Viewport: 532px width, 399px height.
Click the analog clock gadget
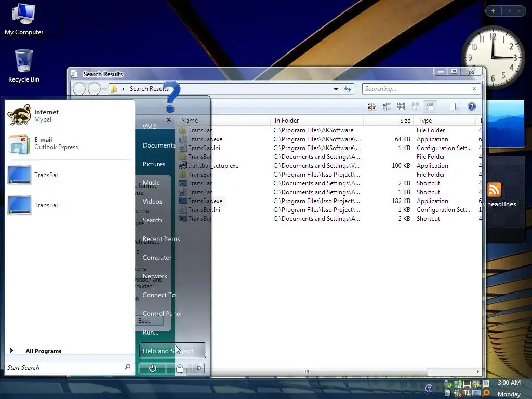point(493,57)
